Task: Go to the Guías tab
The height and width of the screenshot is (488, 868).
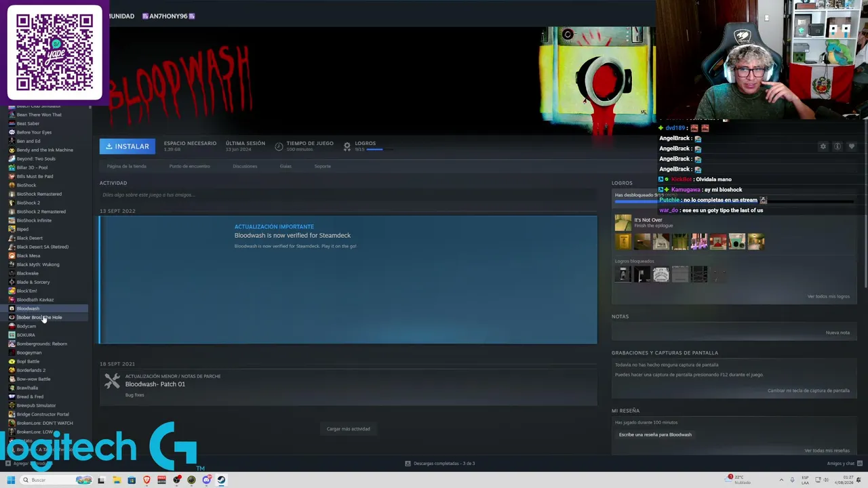Action: click(285, 166)
